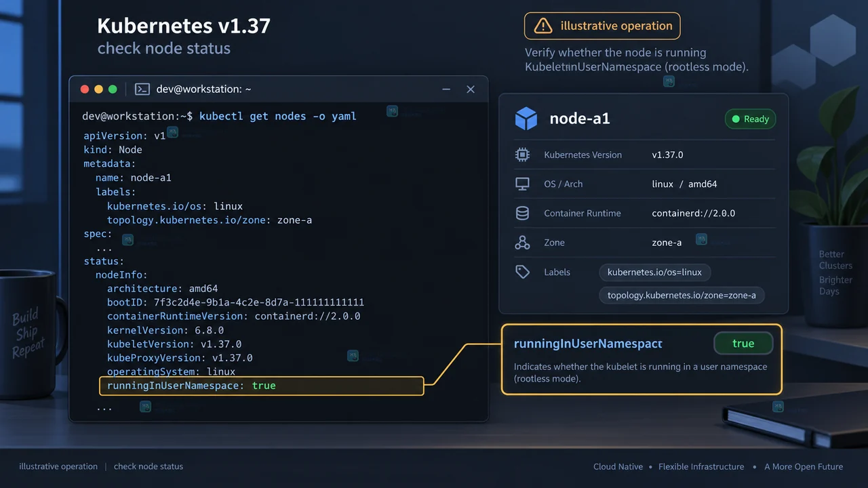Click the highlighted runningInUserNamespace: true line
Image resolution: width=868 pixels, height=488 pixels.
pos(261,386)
